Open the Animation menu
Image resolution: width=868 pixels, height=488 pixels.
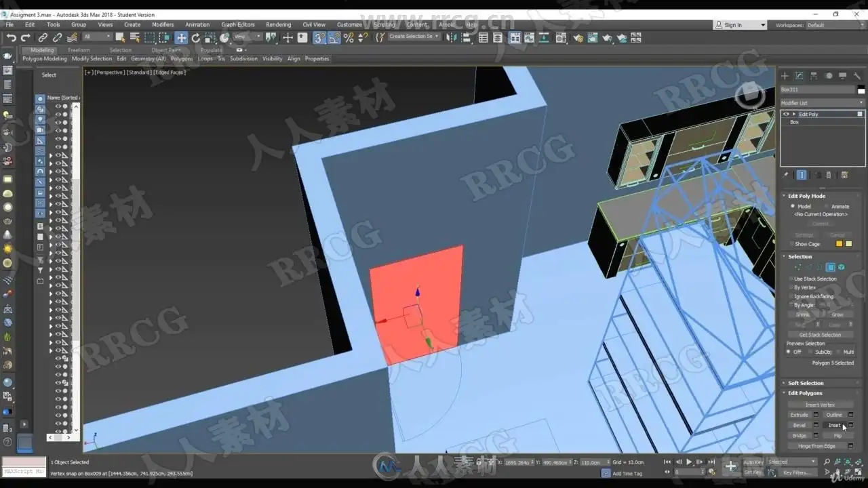197,24
